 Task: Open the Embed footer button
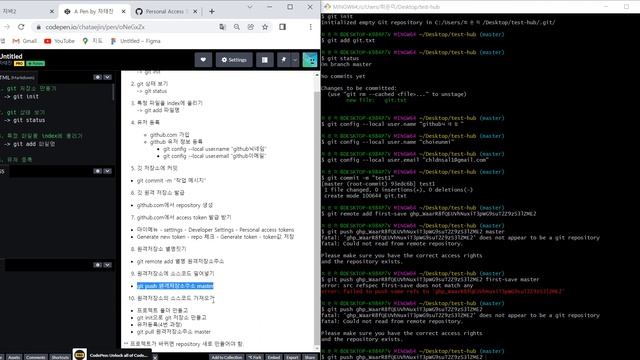(273, 357)
